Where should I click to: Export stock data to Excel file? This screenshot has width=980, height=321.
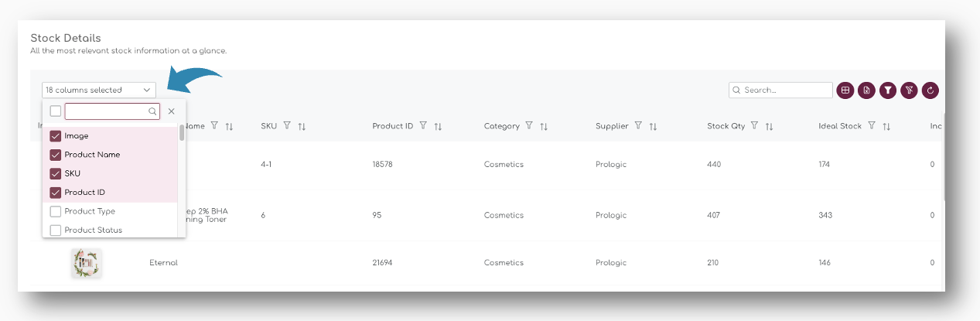coord(866,90)
